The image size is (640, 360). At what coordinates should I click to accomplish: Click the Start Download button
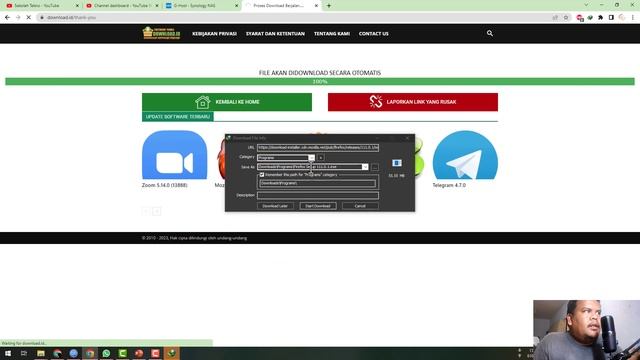[318, 206]
